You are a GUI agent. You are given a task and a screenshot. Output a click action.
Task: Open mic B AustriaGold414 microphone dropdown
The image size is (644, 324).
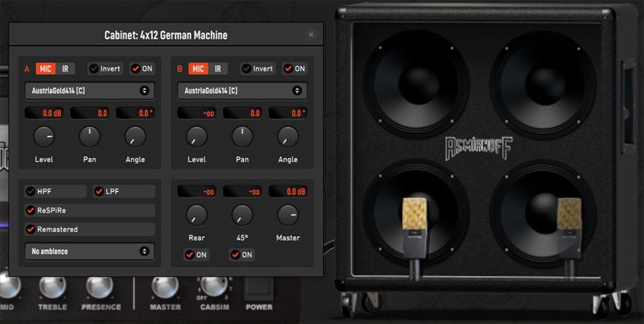[x=242, y=90]
